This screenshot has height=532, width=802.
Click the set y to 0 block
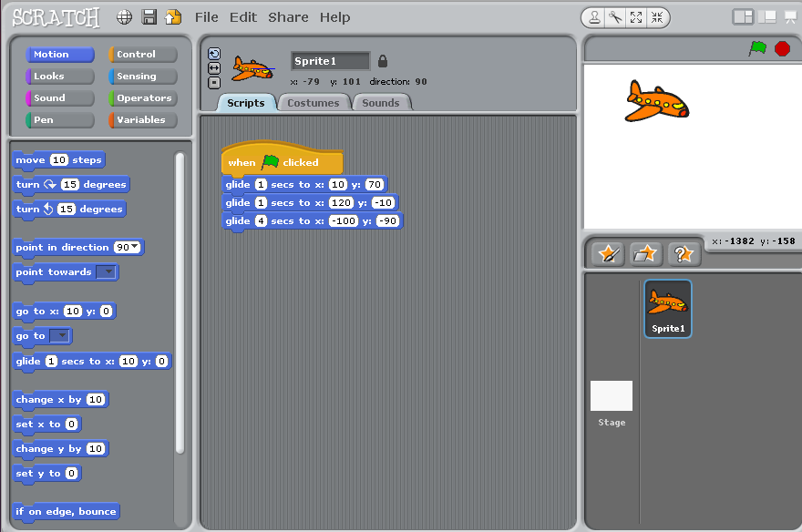46,473
